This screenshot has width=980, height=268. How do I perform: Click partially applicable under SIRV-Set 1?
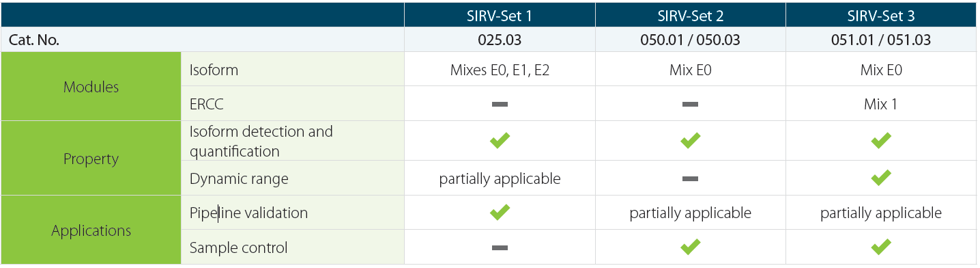(500, 179)
